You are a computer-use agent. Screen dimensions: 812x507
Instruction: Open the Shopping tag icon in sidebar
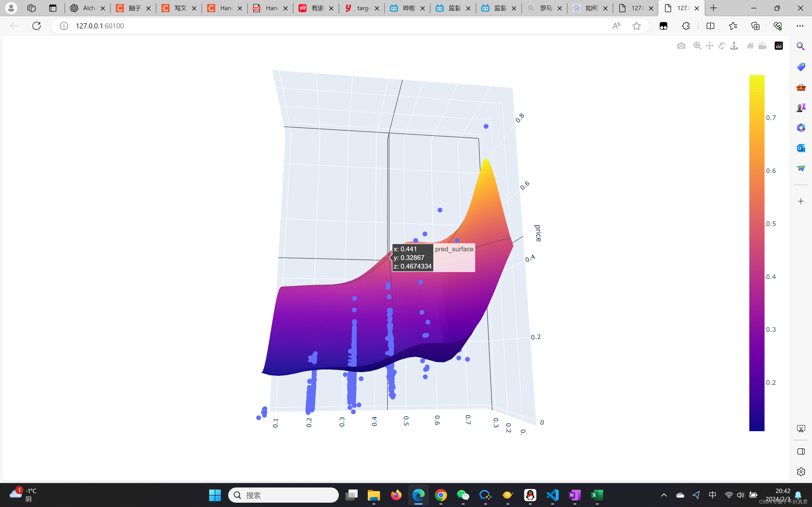coord(801,67)
